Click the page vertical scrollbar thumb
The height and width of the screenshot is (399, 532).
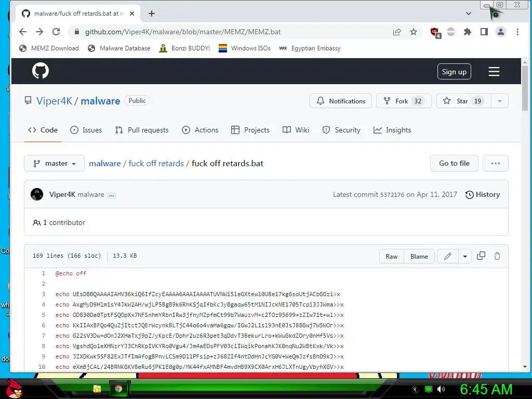click(525, 87)
